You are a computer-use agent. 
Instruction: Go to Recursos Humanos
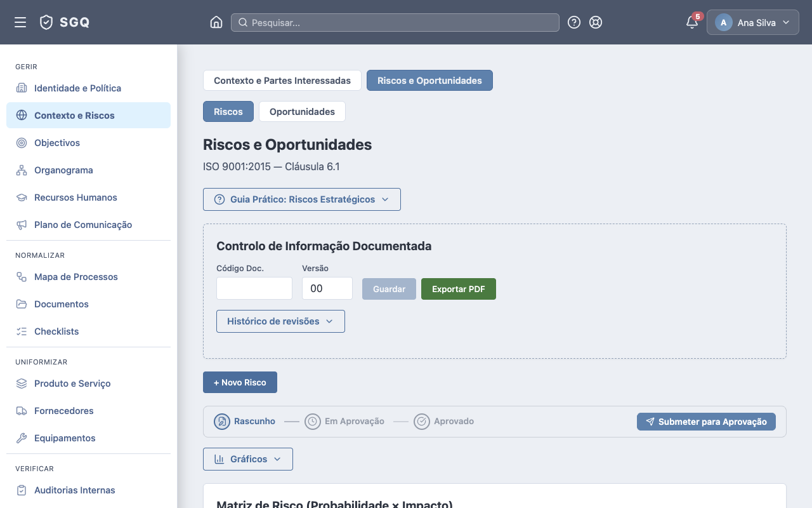pyautogui.click(x=88, y=197)
